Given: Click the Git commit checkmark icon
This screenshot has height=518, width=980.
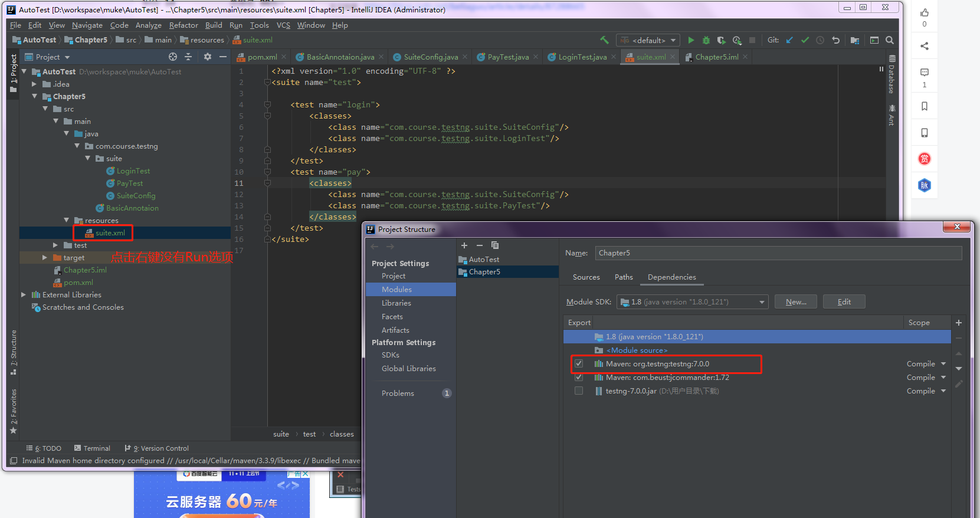Looking at the screenshot, I should tap(805, 40).
